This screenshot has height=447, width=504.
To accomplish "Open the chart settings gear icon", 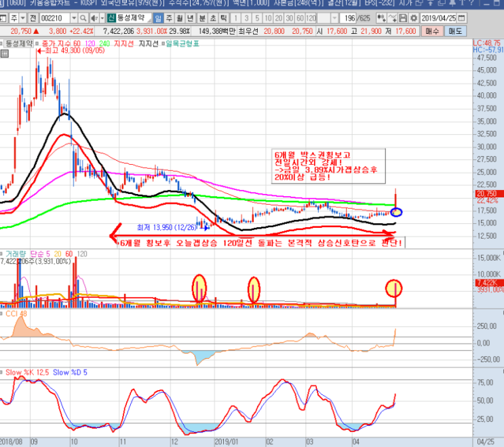I will [x=414, y=18].
